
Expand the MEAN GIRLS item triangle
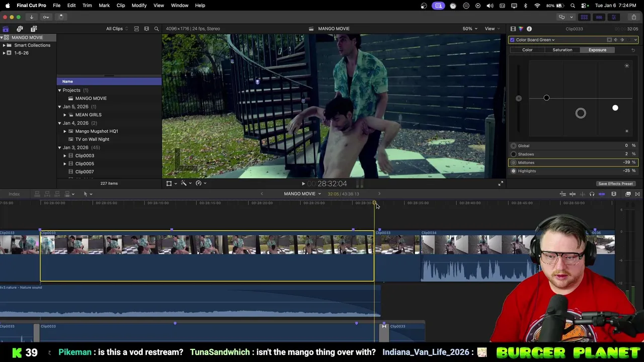tap(65, 115)
